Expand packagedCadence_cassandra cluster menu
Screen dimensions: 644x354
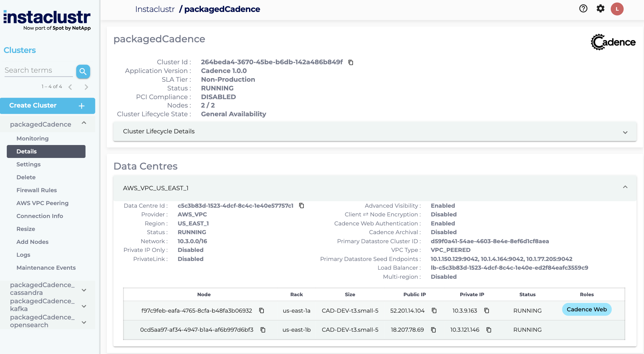(84, 290)
